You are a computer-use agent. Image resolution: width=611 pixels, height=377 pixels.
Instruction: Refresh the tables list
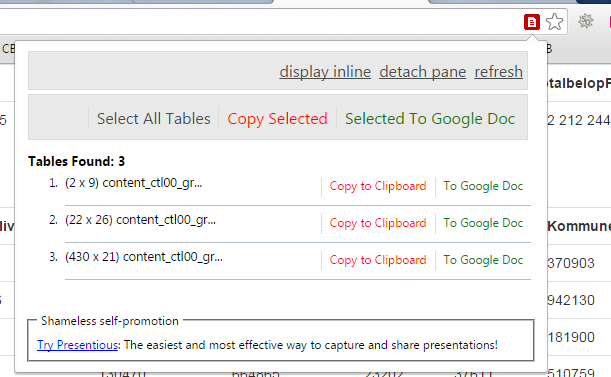(x=498, y=72)
